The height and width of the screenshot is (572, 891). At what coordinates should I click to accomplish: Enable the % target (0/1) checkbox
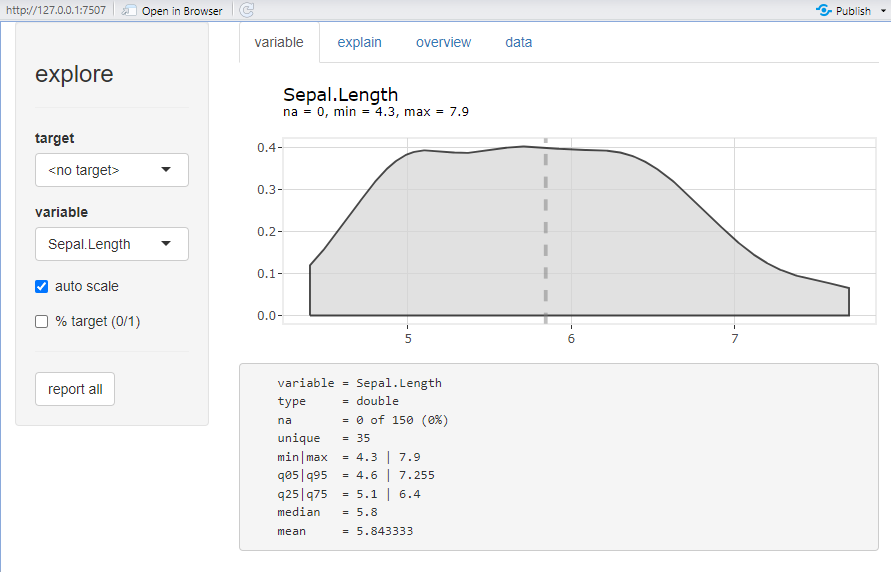[x=41, y=322]
